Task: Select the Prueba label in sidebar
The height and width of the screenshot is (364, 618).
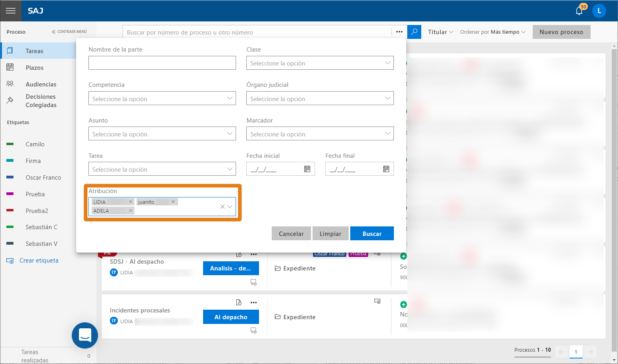Action: tap(35, 194)
